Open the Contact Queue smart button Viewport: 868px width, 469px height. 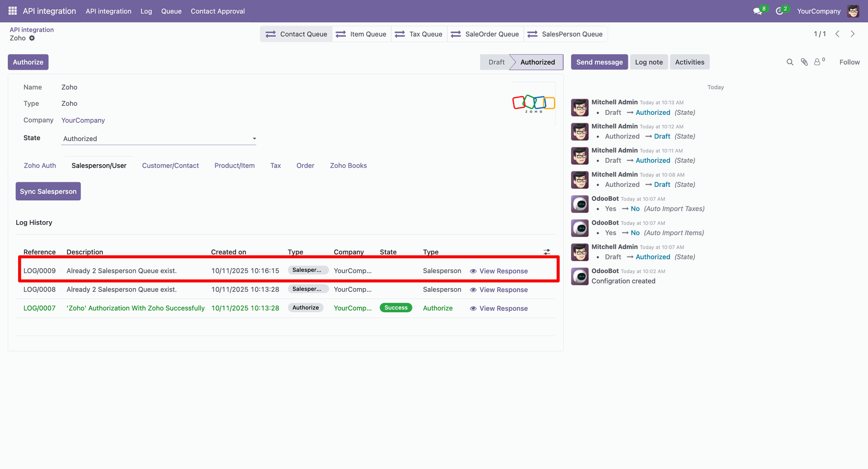pyautogui.click(x=296, y=34)
